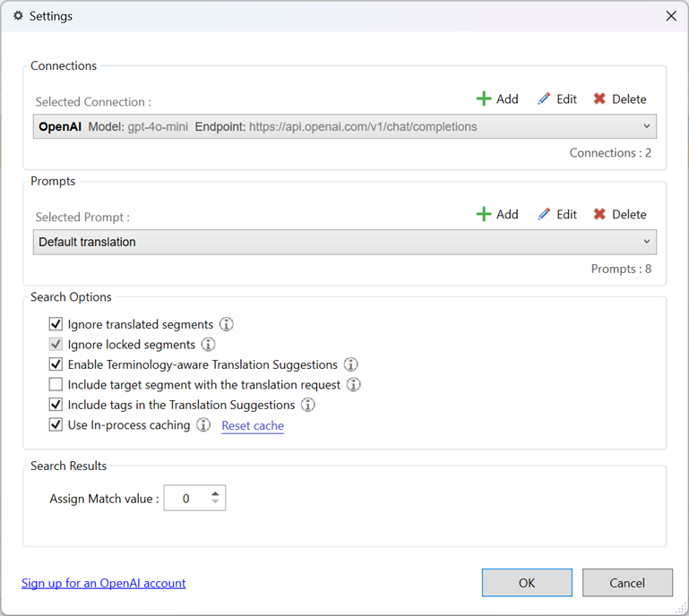Add a new prompt

(497, 214)
